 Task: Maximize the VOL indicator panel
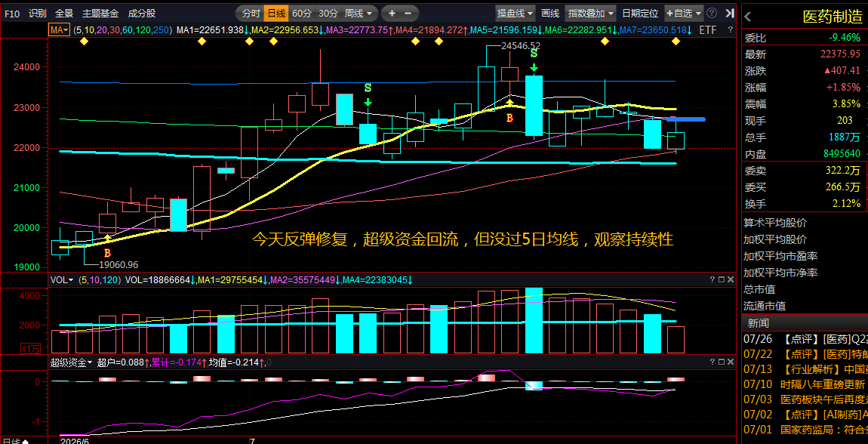(x=722, y=280)
